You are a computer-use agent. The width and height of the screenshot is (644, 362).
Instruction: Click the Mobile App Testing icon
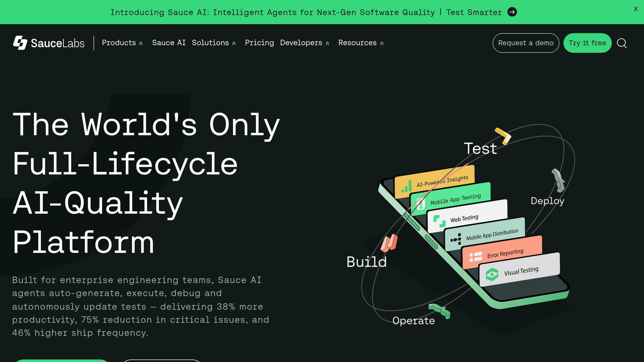coord(421,203)
